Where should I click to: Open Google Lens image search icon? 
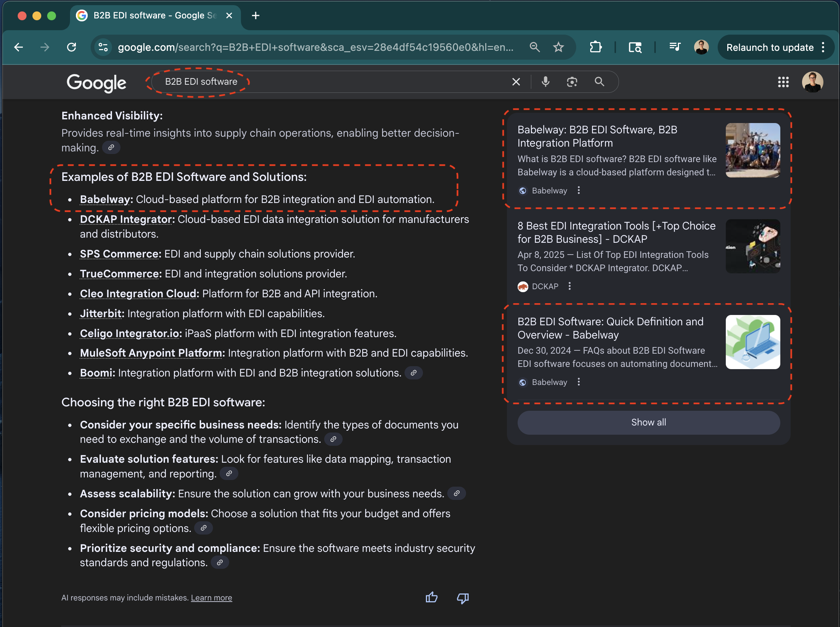pyautogui.click(x=572, y=82)
